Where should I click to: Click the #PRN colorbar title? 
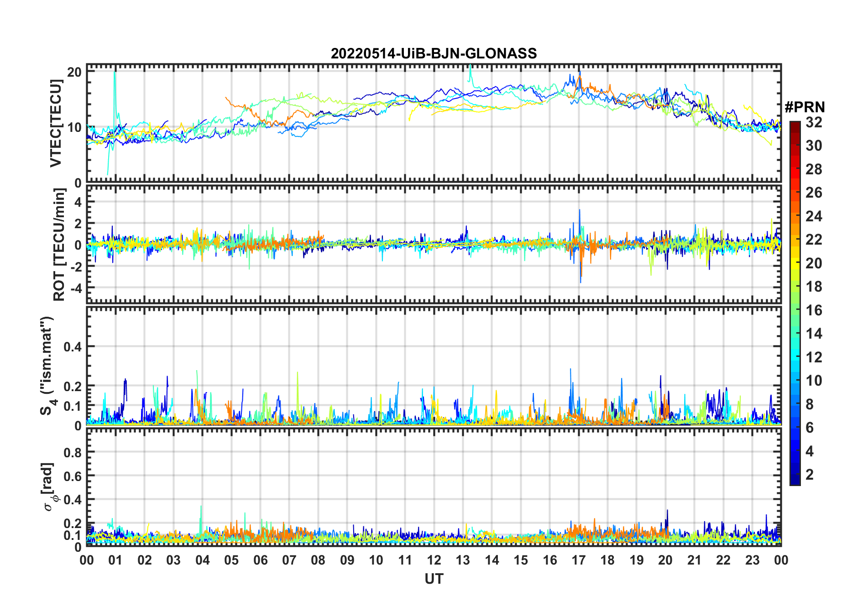805,107
